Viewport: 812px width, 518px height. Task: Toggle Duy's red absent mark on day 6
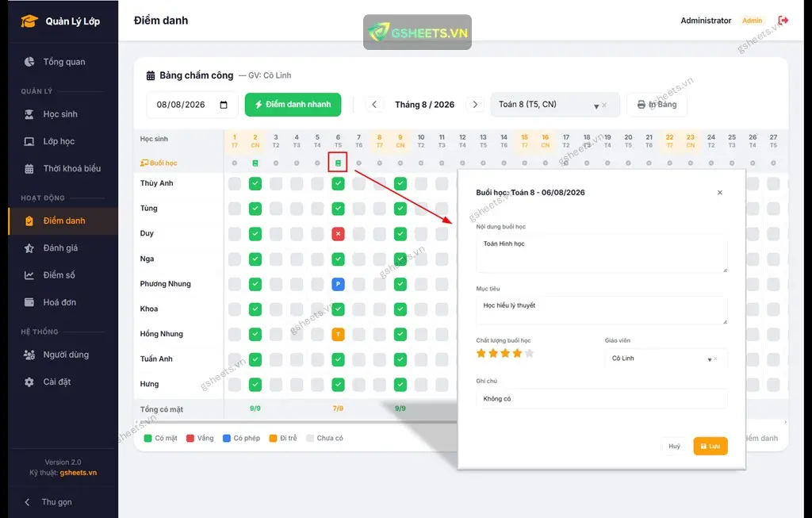pyautogui.click(x=338, y=234)
